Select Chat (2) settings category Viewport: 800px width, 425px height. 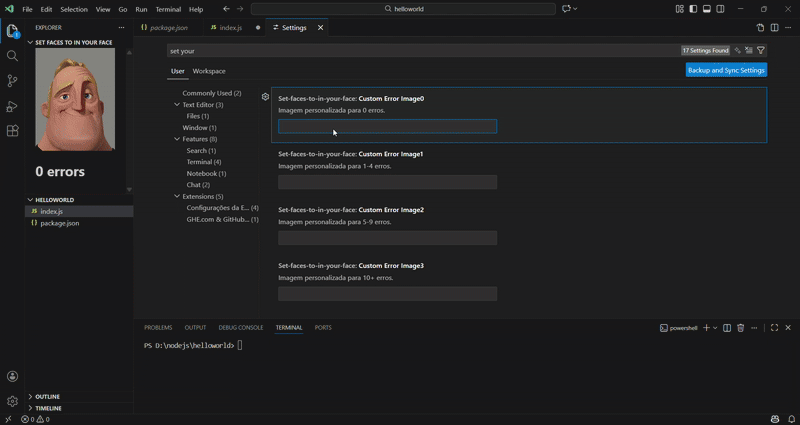coord(198,185)
